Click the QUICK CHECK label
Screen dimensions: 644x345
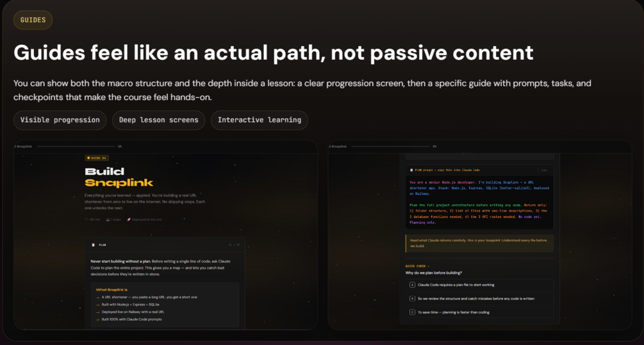(x=417, y=266)
